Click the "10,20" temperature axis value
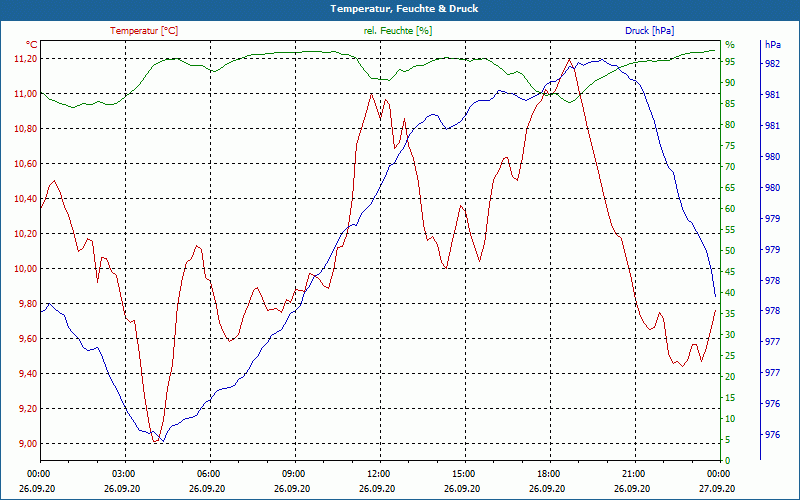Screen dimensions: 800x500 [x=26, y=234]
